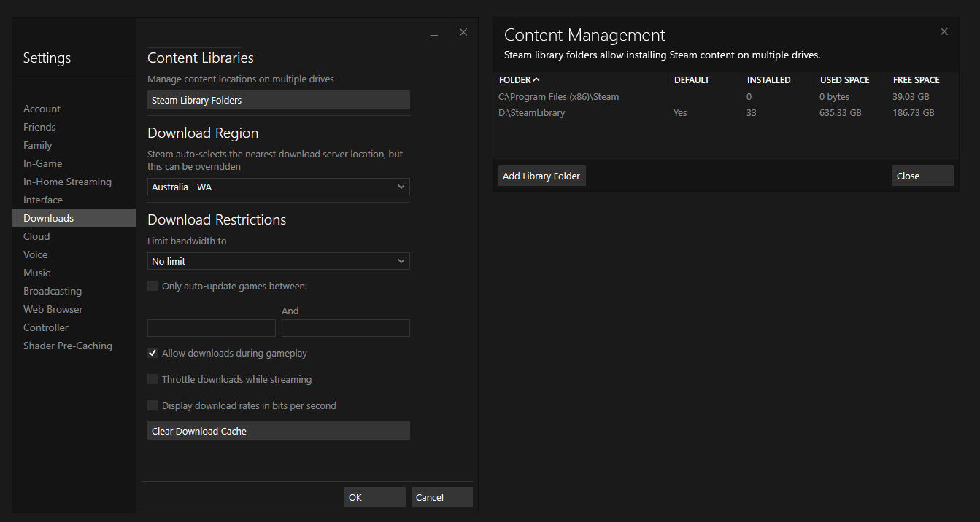The image size is (980, 522).
Task: Confirm settings with the OK button
Action: point(374,497)
